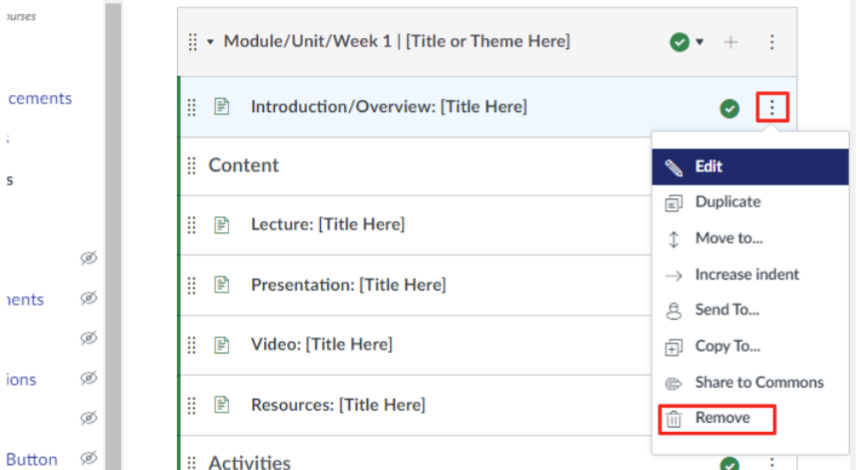
Task: Click options menu for Activities header
Action: click(772, 463)
